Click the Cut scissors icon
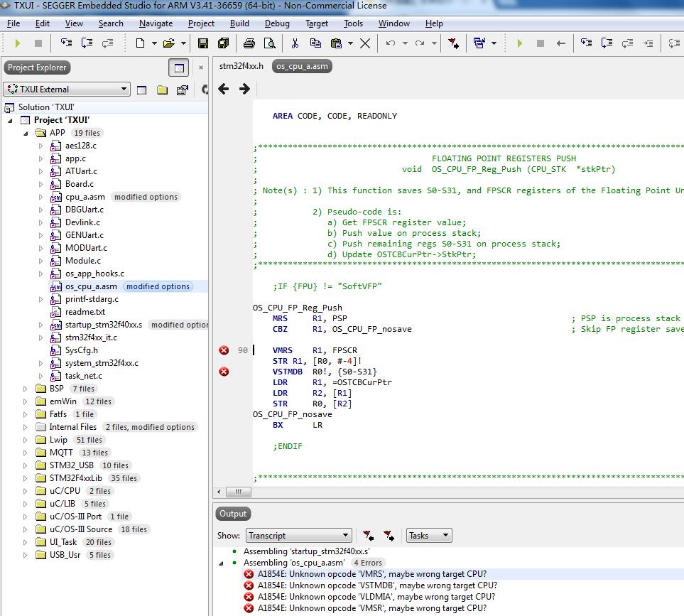Image resolution: width=684 pixels, height=616 pixels. tap(295, 43)
